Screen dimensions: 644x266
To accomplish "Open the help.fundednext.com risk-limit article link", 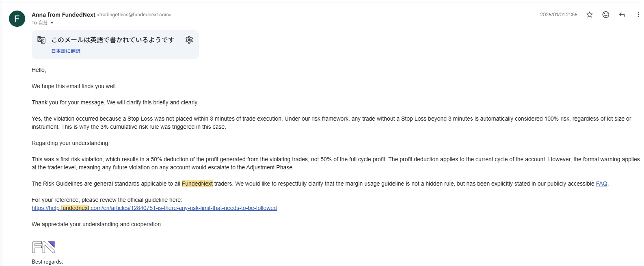I will click(x=154, y=208).
